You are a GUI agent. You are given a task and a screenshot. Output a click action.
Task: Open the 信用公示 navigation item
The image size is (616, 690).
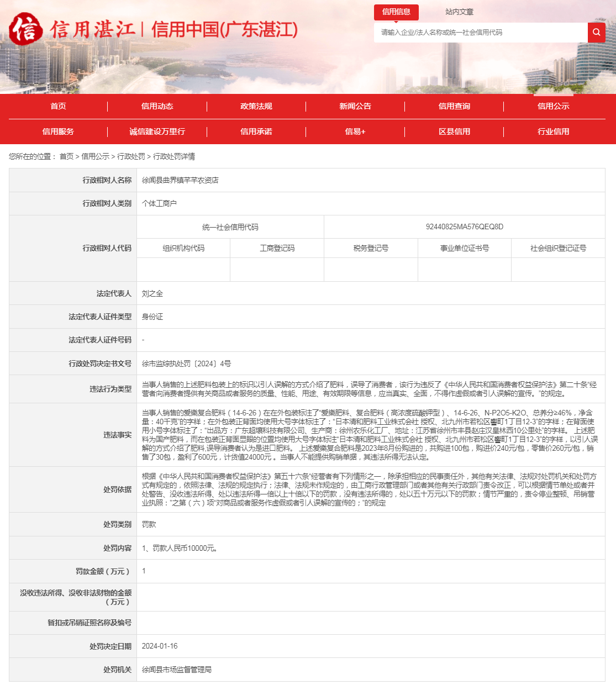(553, 106)
